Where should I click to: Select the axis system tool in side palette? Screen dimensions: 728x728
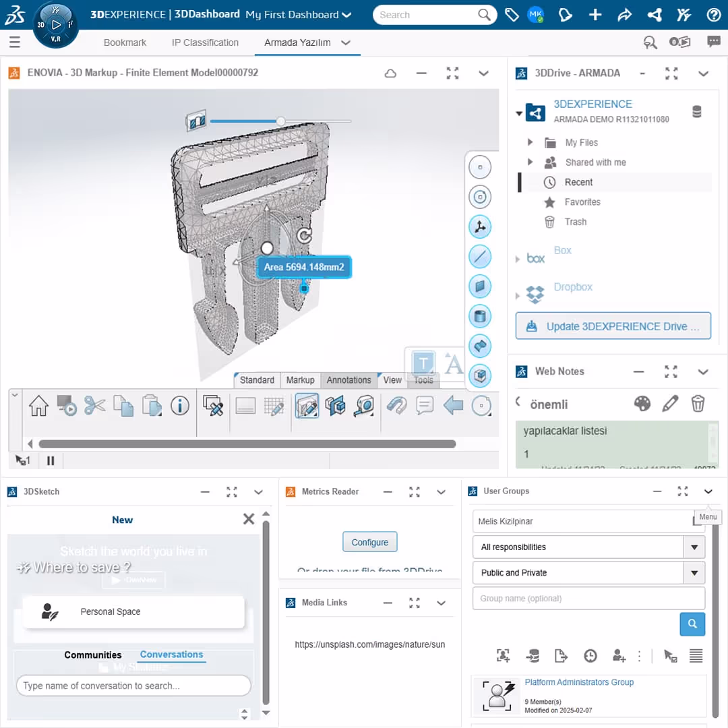480,226
